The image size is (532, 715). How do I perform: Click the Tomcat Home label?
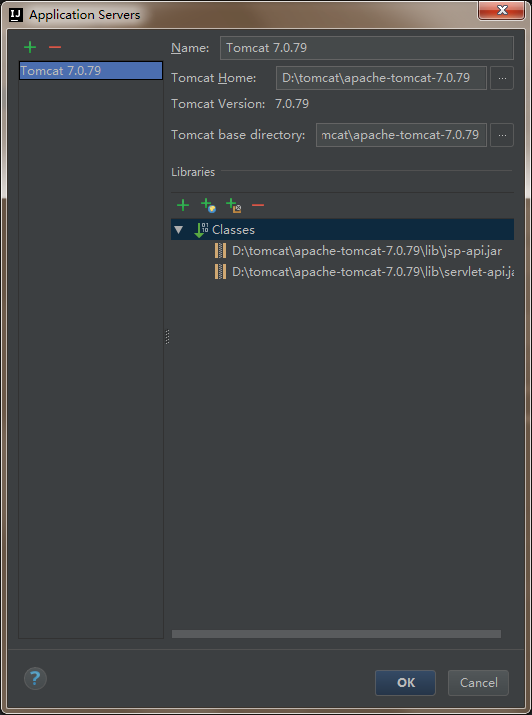[x=214, y=78]
